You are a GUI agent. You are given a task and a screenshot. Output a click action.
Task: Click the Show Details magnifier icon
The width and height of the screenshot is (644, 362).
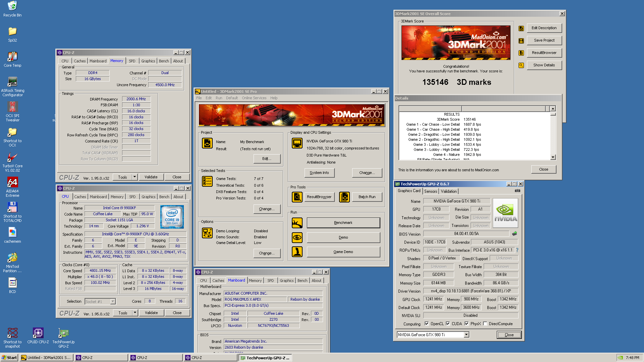[x=521, y=65]
